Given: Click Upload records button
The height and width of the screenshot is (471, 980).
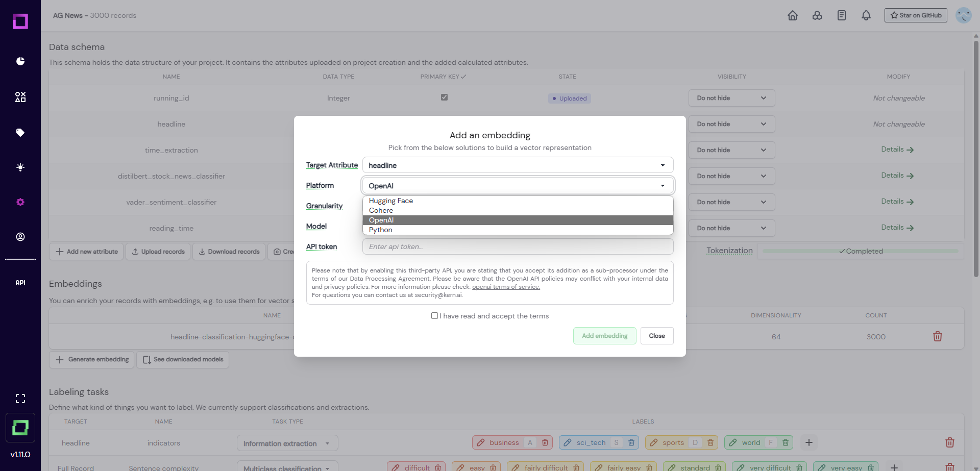Looking at the screenshot, I should click(158, 252).
